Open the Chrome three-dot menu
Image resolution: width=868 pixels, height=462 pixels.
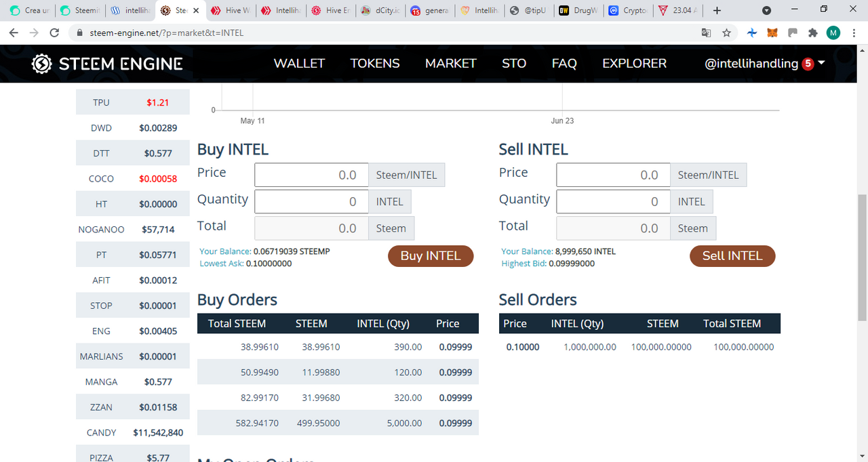854,33
